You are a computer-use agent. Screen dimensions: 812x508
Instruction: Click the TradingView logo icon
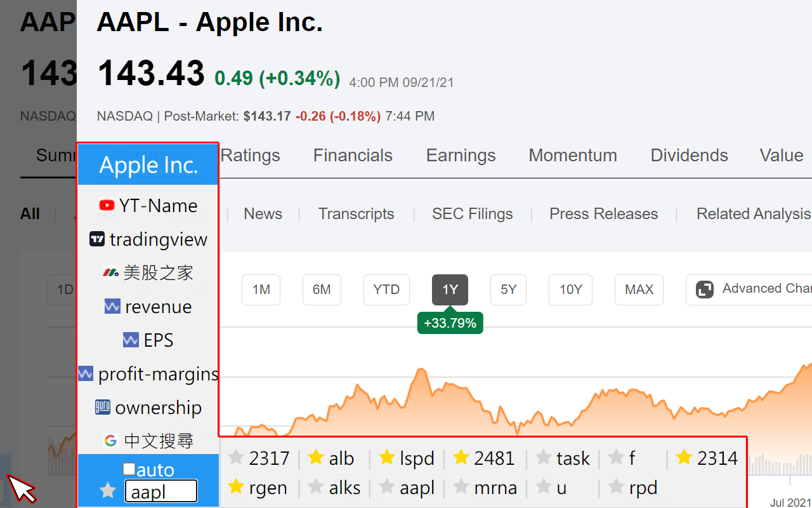click(97, 239)
